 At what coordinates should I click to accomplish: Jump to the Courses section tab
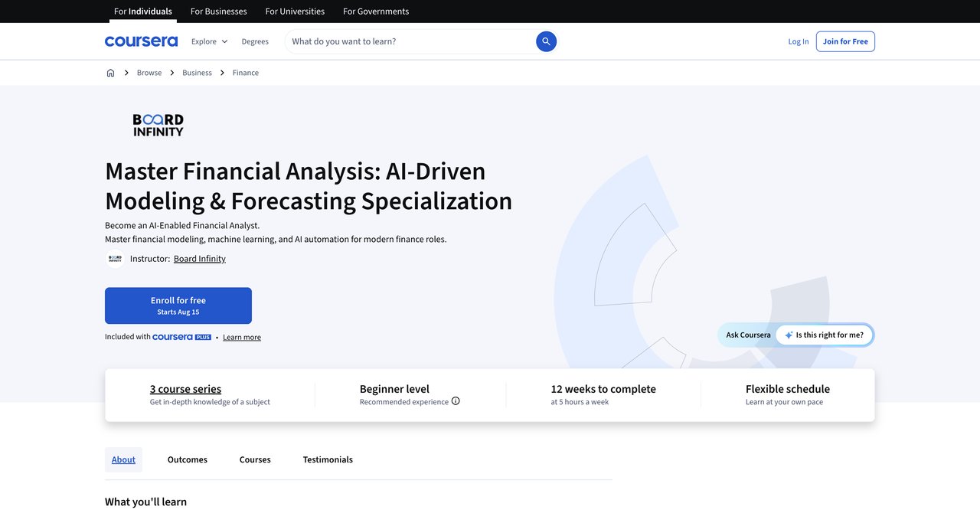[x=255, y=459]
